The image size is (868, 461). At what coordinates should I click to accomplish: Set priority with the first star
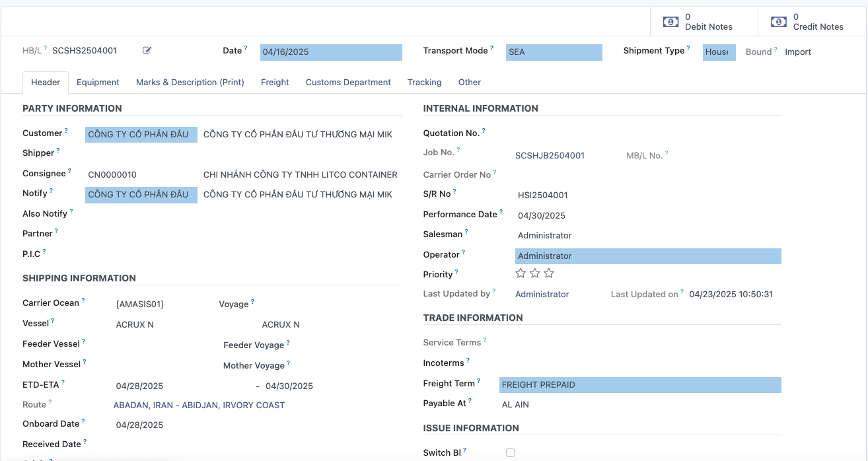[x=521, y=273]
